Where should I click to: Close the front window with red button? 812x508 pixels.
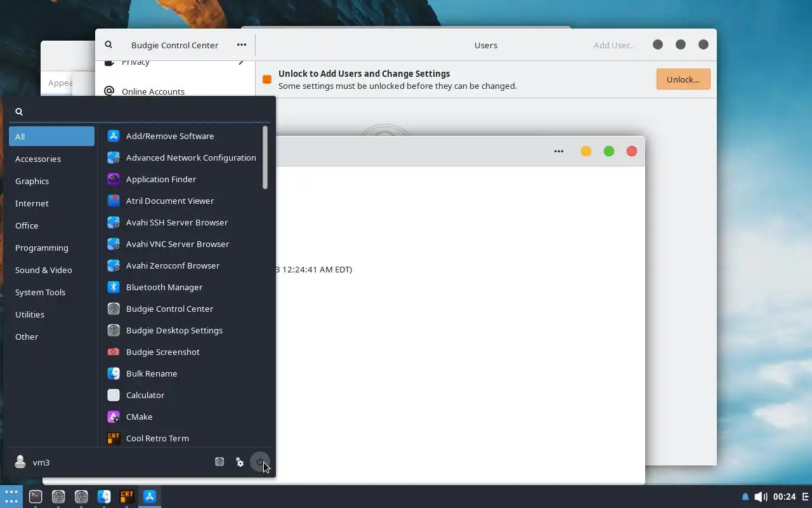[x=632, y=151]
